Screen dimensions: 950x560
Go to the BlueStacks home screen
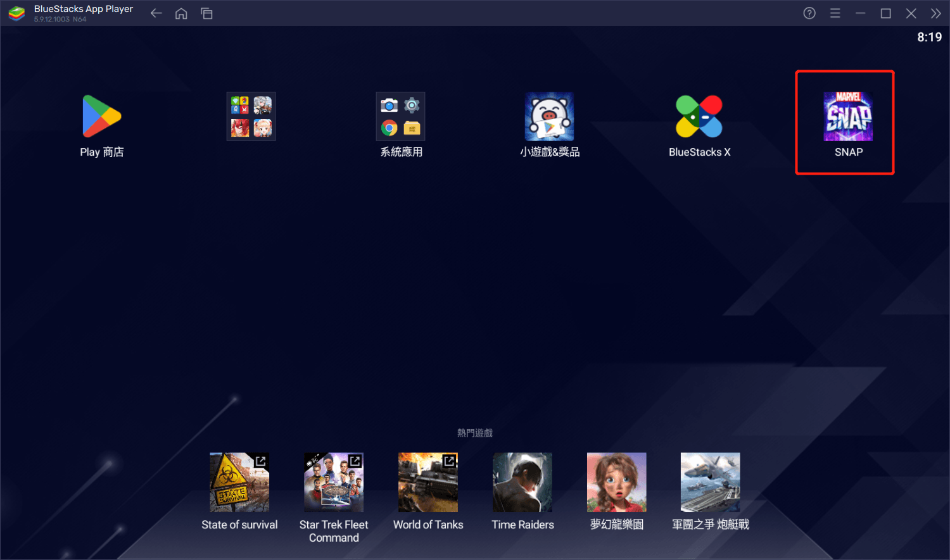(181, 13)
